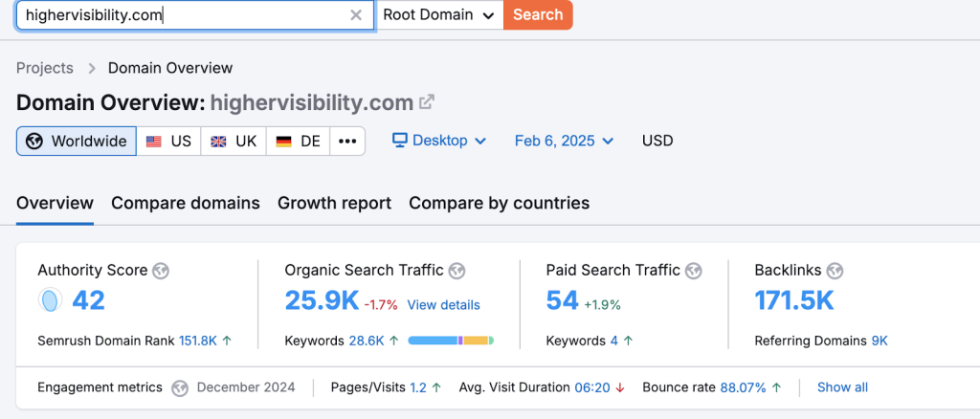Switch to DE country database
Screen dimensions: 980x419
tap(298, 141)
